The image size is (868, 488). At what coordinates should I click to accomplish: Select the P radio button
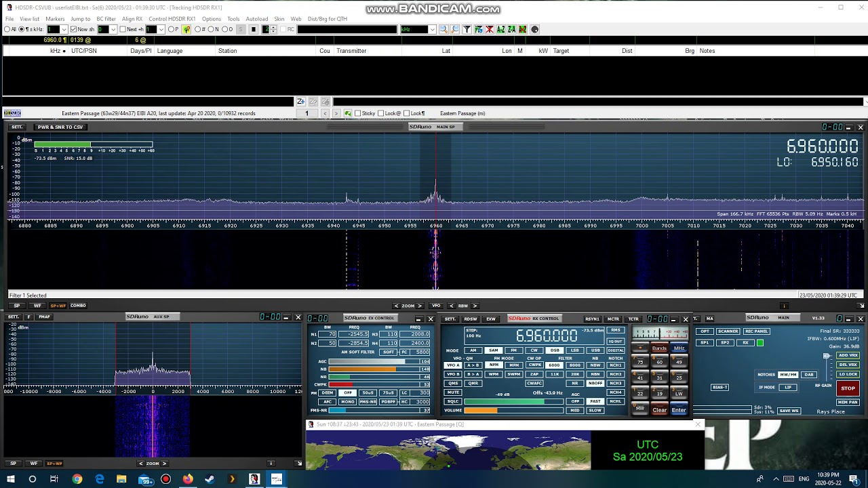(170, 29)
